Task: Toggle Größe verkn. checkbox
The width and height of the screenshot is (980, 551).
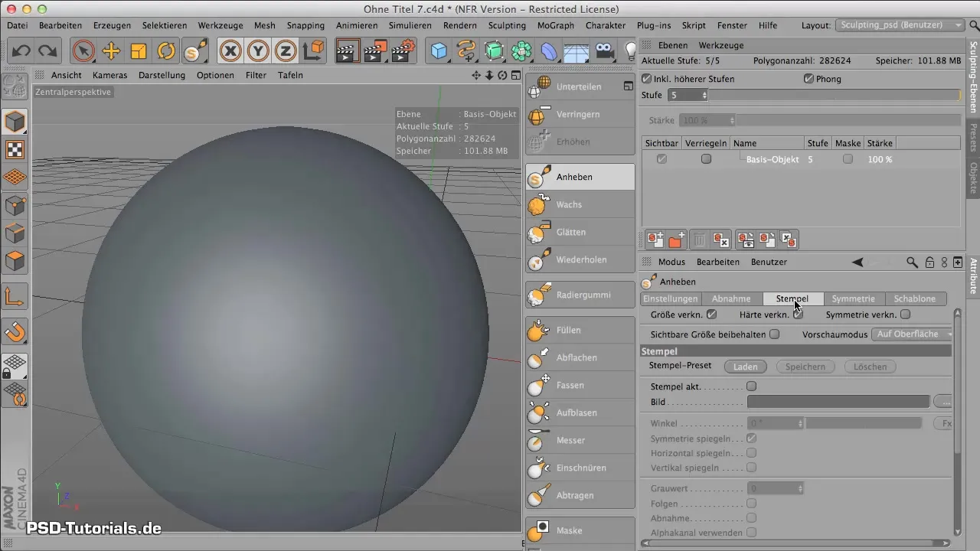Action: click(x=712, y=314)
